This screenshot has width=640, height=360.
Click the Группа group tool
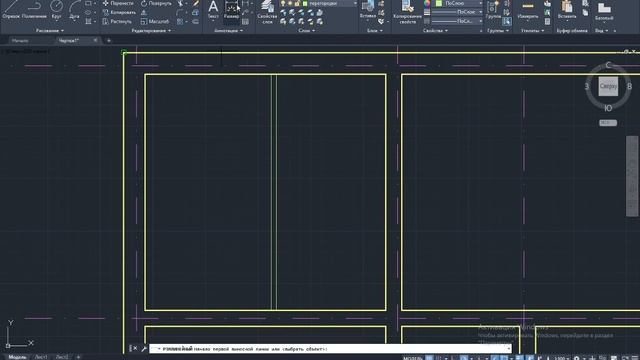(493, 10)
